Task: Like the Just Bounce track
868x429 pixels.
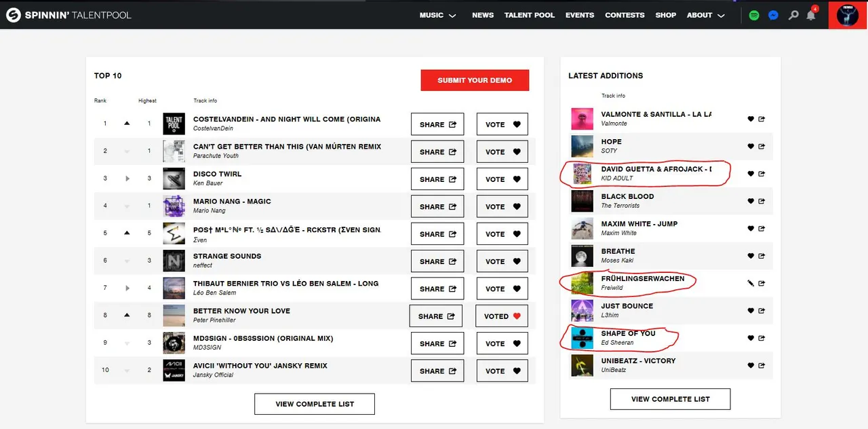Action: click(x=751, y=310)
